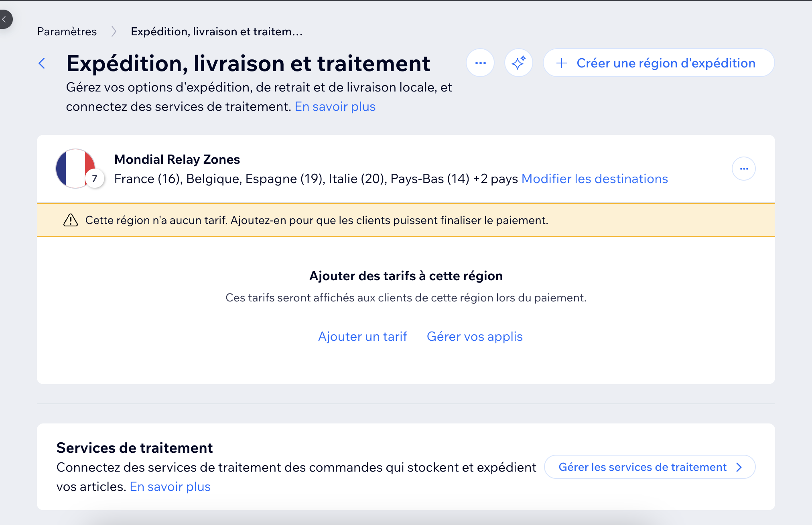Open Gérer les services de traitement
Viewport: 812px width, 525px height.
642,467
